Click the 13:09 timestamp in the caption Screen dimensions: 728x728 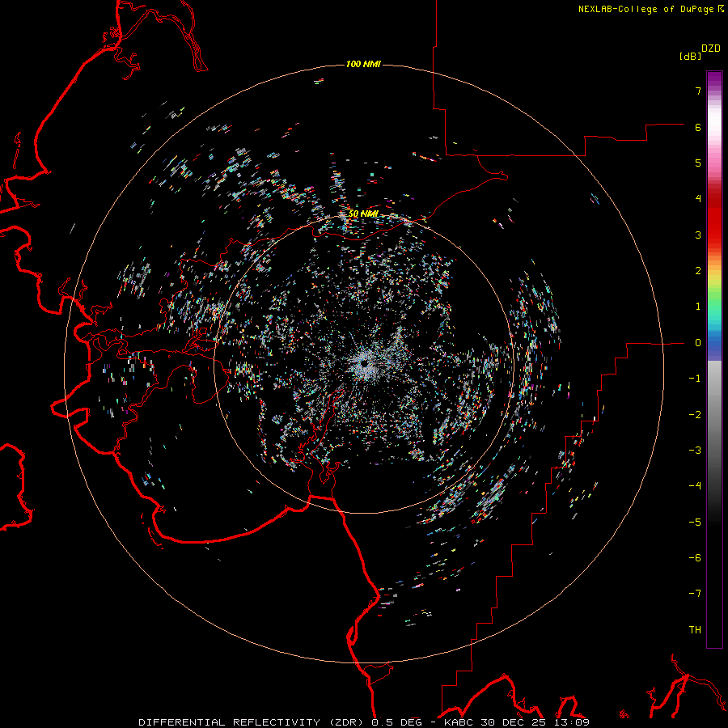pos(570,722)
